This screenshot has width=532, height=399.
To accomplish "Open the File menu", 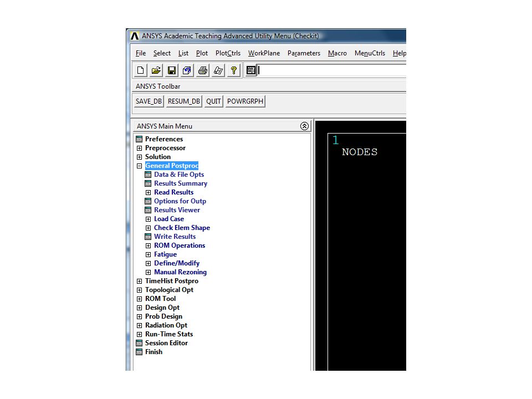I will pyautogui.click(x=140, y=53).
